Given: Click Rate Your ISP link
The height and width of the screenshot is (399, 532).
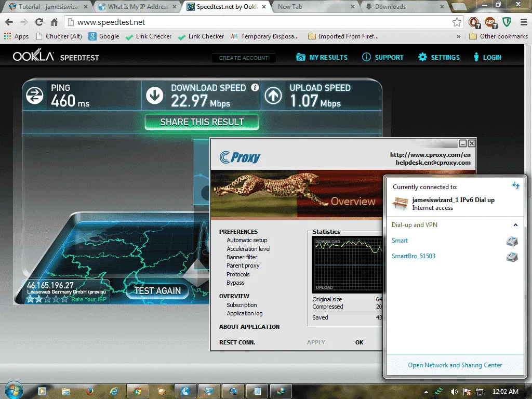Looking at the screenshot, I should [88, 299].
